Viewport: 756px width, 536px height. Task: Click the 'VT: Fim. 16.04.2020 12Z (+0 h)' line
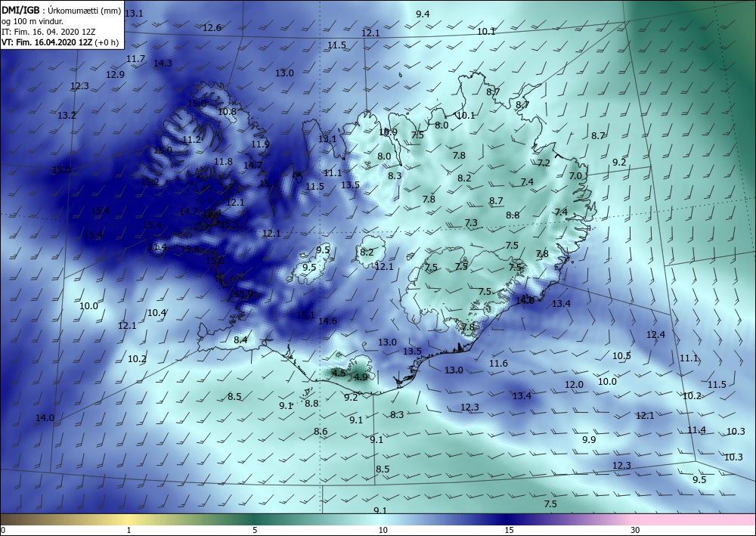60,42
